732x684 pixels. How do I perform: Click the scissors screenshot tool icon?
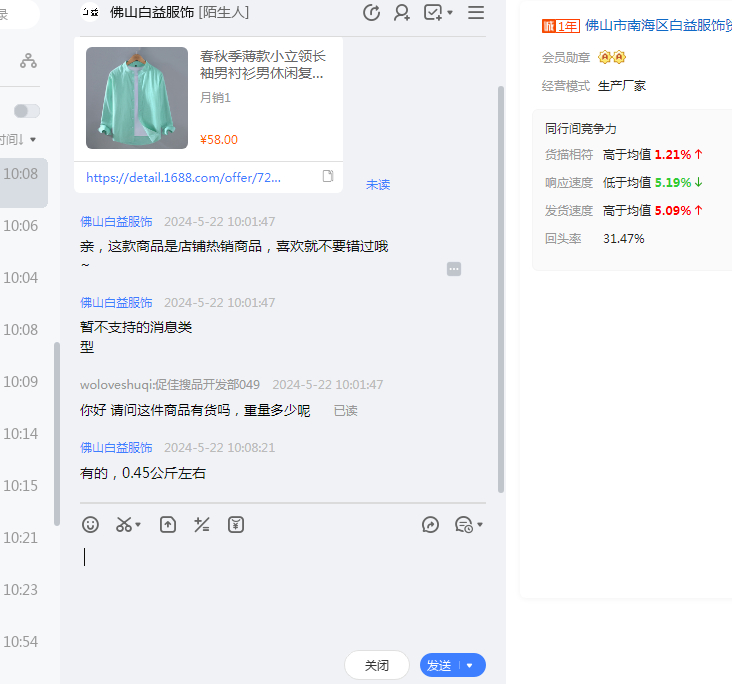(x=123, y=524)
